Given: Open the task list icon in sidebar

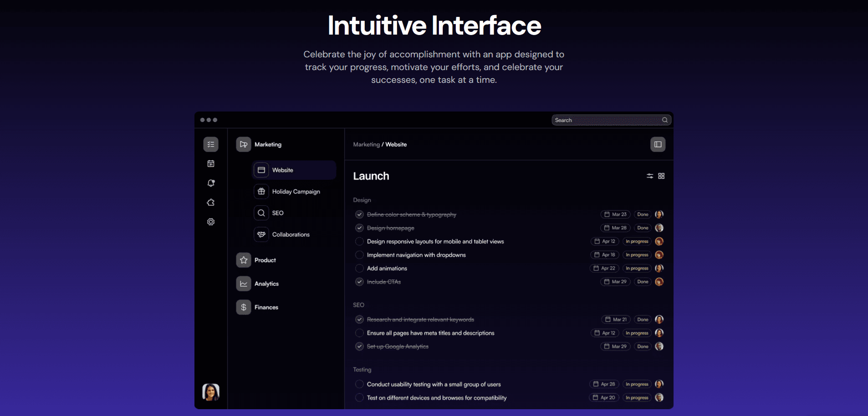Looking at the screenshot, I should (x=211, y=144).
